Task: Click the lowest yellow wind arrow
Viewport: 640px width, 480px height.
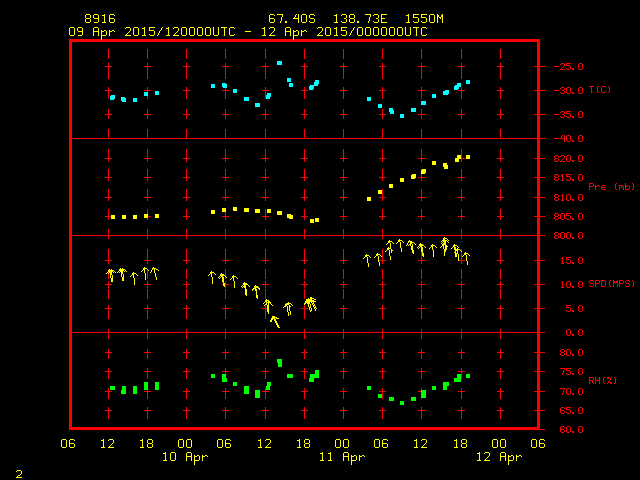Action: click(x=274, y=321)
